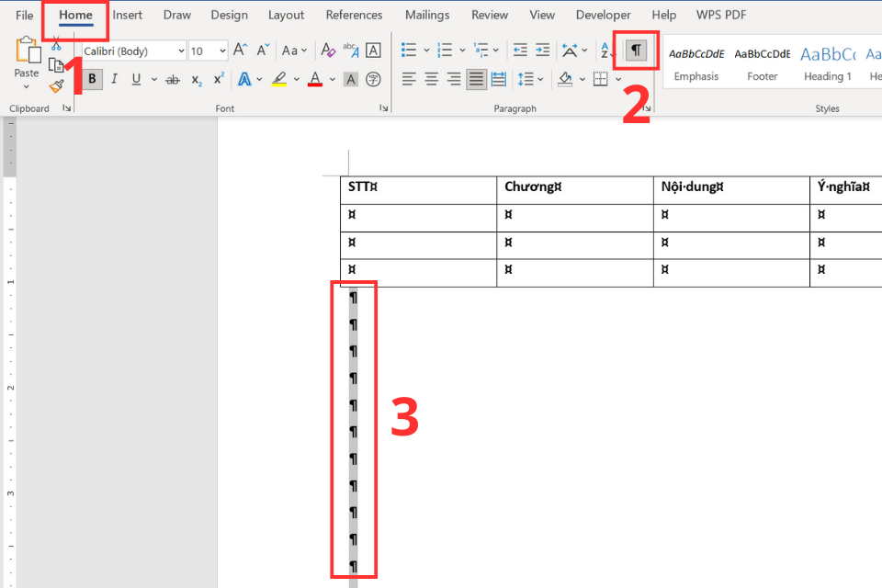Open the Font dialog launcher
The height and width of the screenshot is (588, 882).
384,108
